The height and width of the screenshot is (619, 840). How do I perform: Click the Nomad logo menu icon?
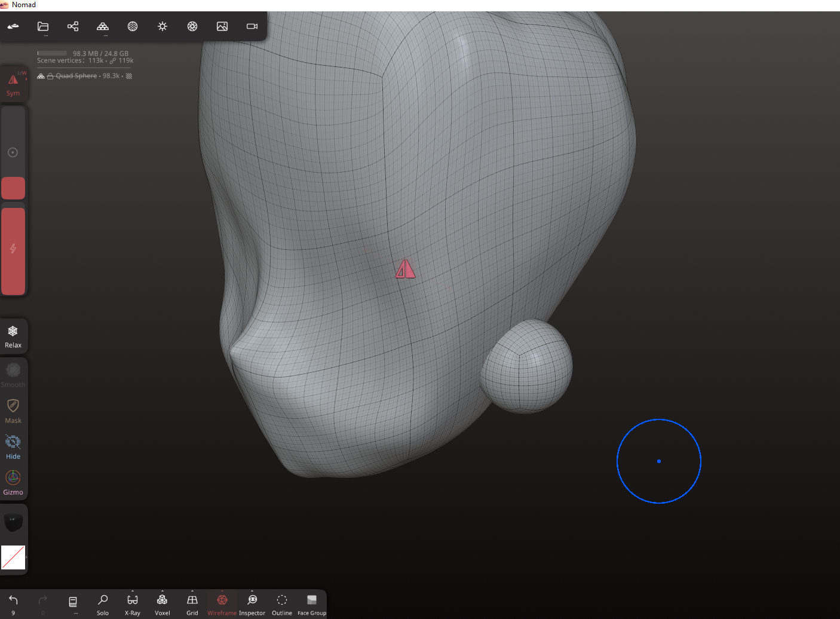click(x=13, y=26)
